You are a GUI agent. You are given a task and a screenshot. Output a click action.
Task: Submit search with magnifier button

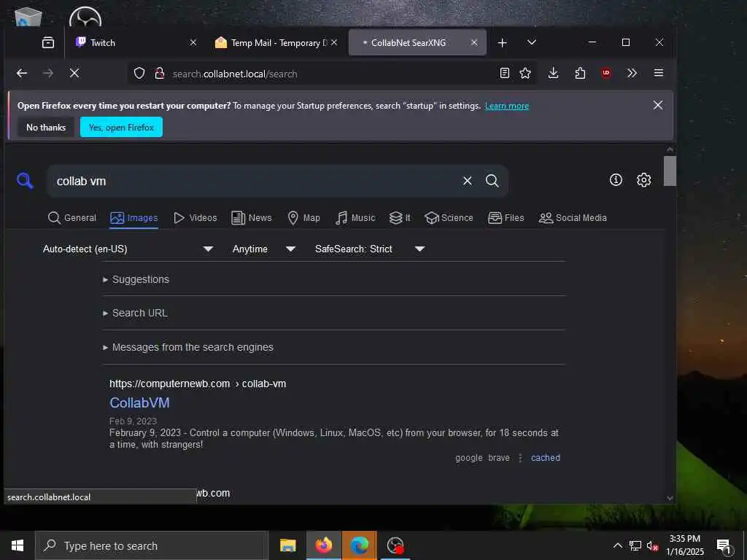(492, 181)
